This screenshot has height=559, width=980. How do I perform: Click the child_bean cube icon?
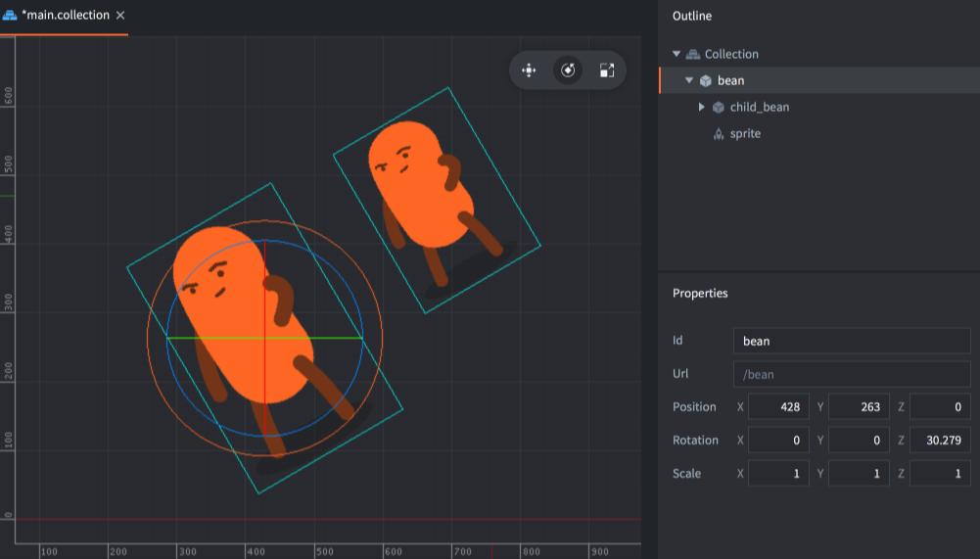click(718, 107)
